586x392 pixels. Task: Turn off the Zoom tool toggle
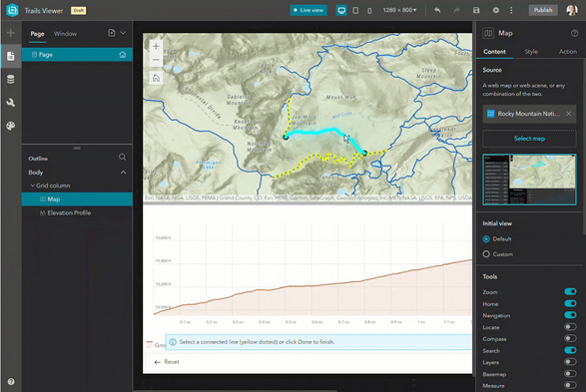(x=570, y=291)
